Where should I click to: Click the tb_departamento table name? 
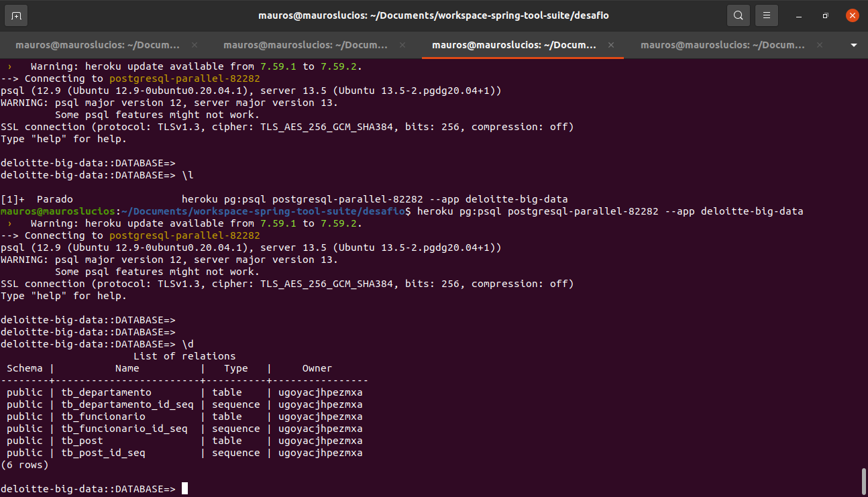pyautogui.click(x=107, y=392)
